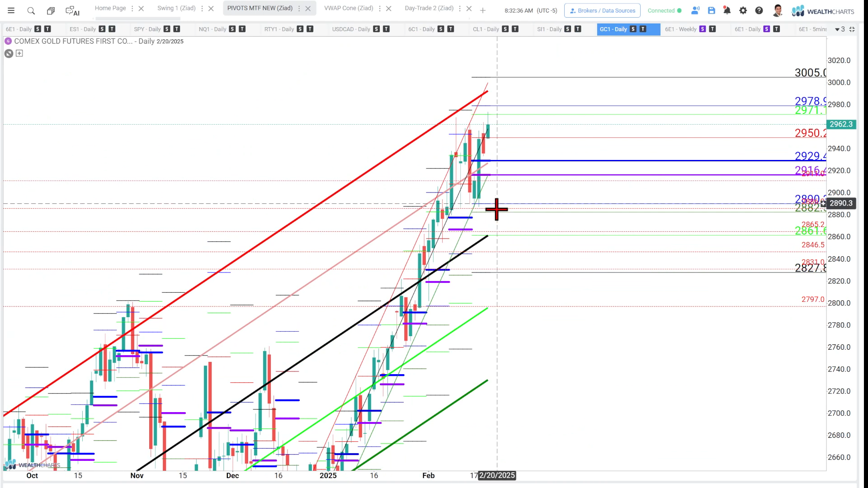Click the 3005 pivot level label

[x=811, y=73]
